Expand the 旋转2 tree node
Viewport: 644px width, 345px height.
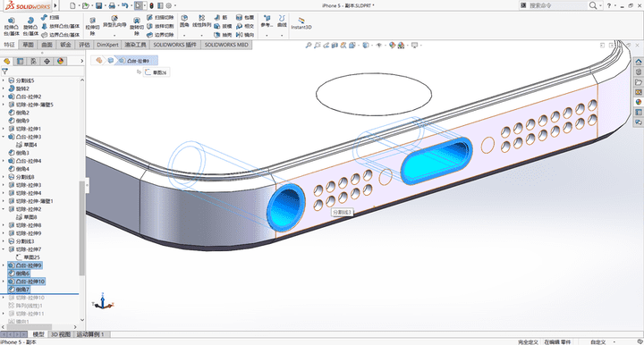[4, 88]
